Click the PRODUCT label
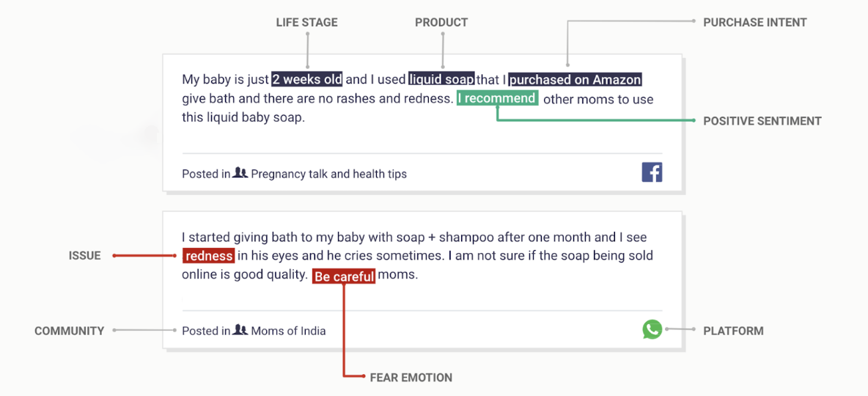 click(x=441, y=23)
